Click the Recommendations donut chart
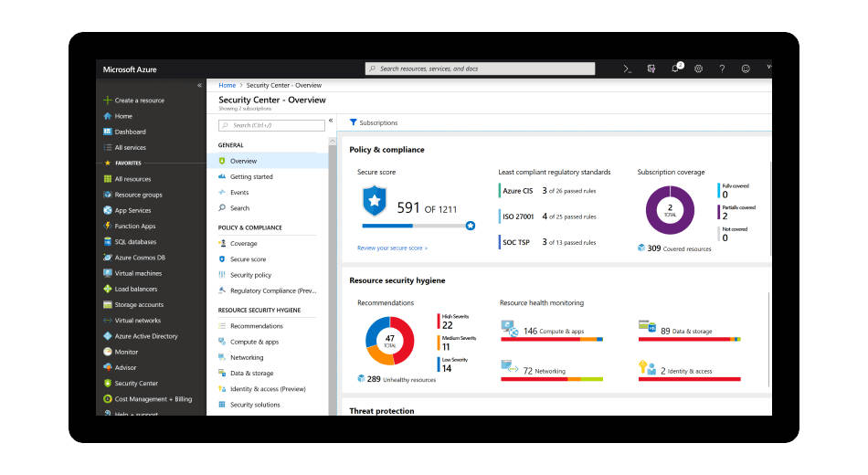The width and height of the screenshot is (868, 475). click(x=390, y=341)
